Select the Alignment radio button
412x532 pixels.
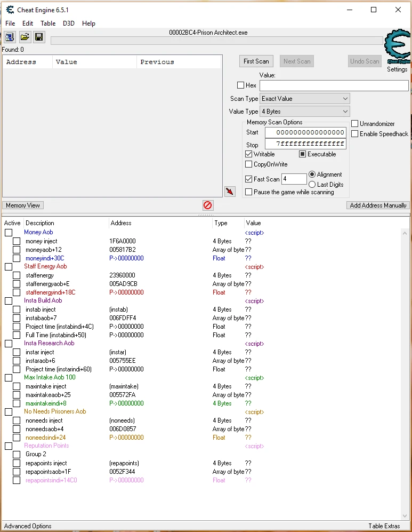312,174
